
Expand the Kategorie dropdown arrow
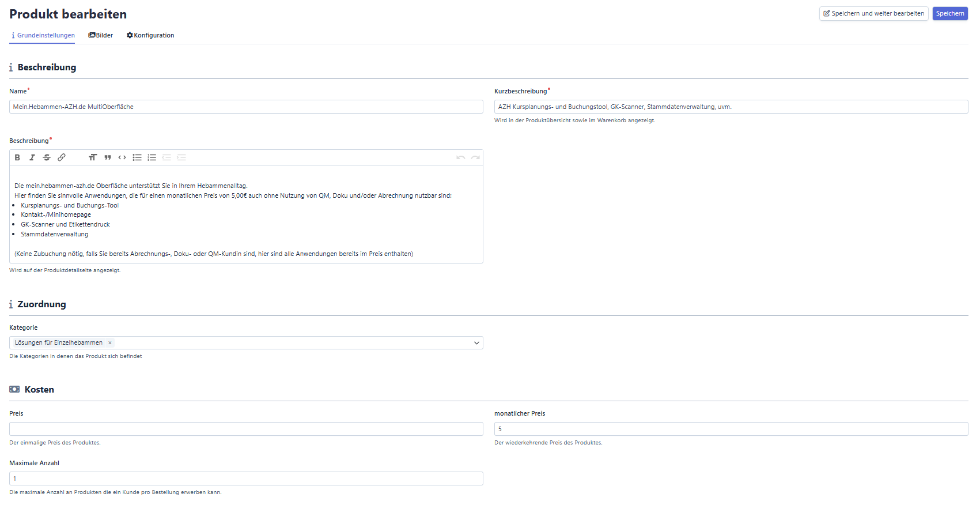click(476, 343)
